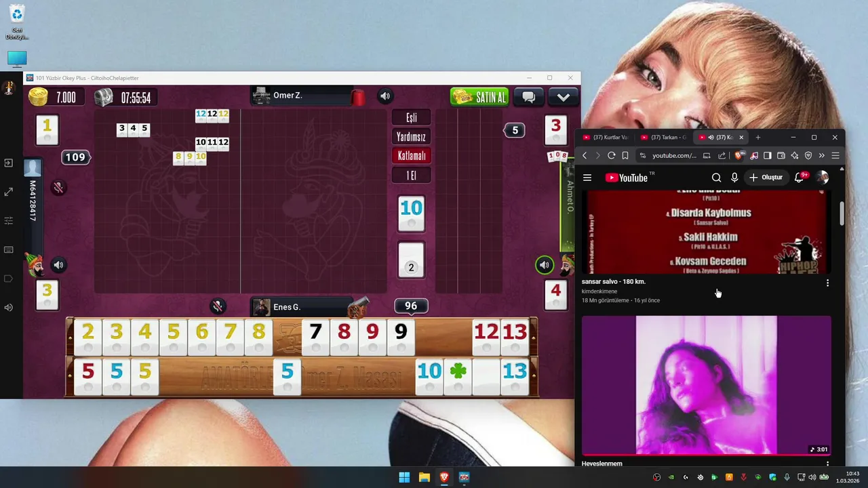This screenshot has height=488, width=868.
Task: Bookmark this page in the browser
Action: [x=625, y=156]
